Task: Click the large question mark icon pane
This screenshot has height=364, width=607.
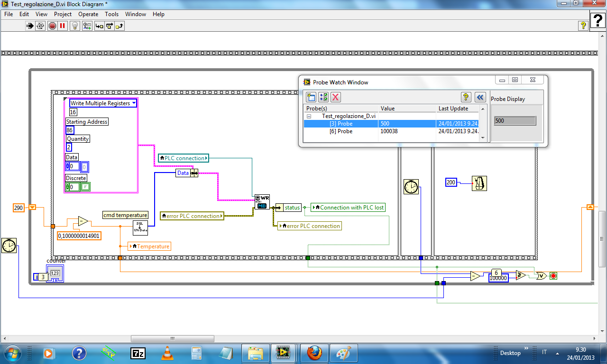Action: click(598, 20)
